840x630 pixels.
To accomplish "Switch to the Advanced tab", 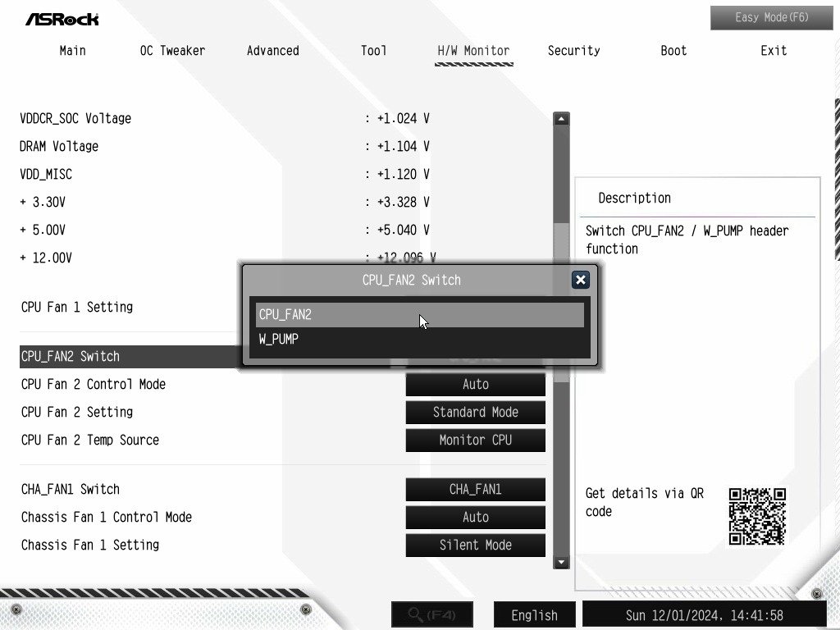I will [272, 51].
